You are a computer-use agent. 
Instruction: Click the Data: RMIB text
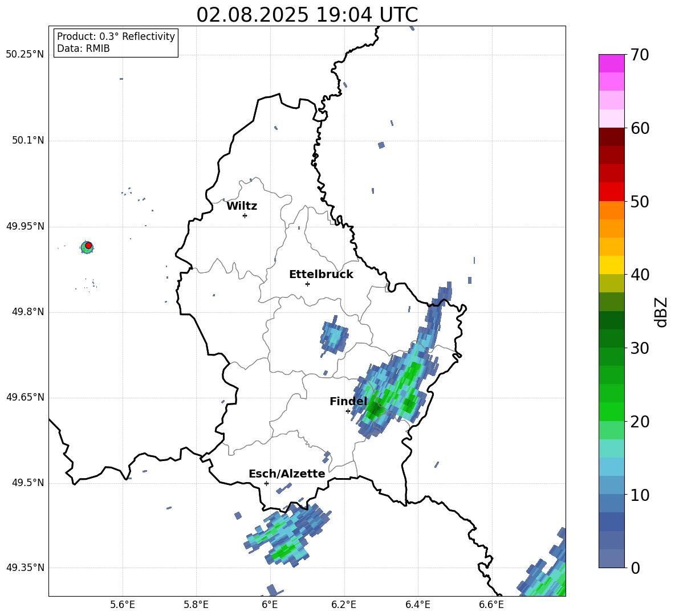click(83, 48)
